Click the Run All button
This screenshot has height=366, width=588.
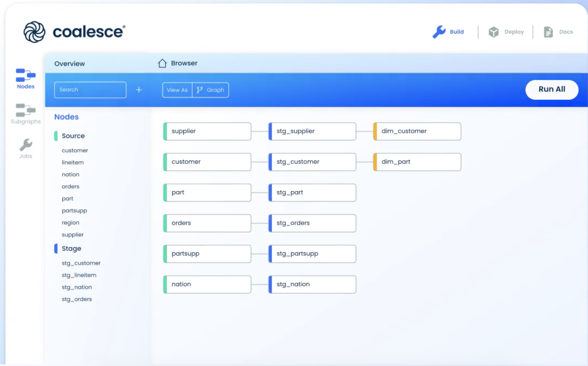pos(552,90)
